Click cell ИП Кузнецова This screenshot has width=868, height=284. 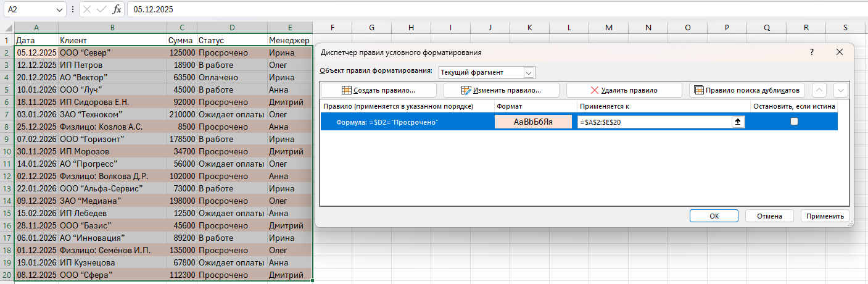click(x=112, y=262)
